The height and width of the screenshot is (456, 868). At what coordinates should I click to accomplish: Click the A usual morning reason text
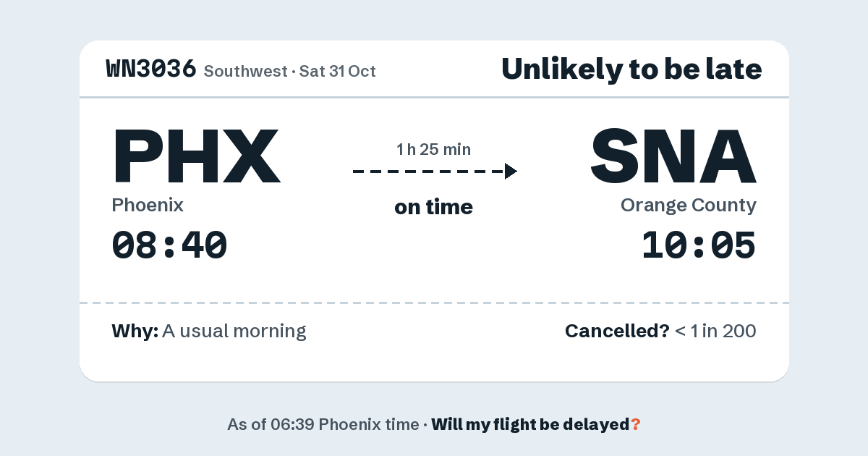234,332
